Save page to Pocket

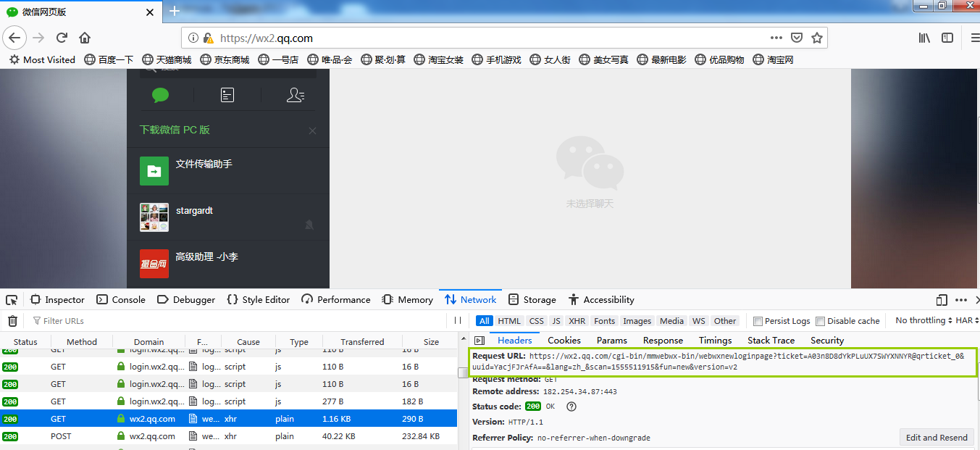(x=796, y=38)
